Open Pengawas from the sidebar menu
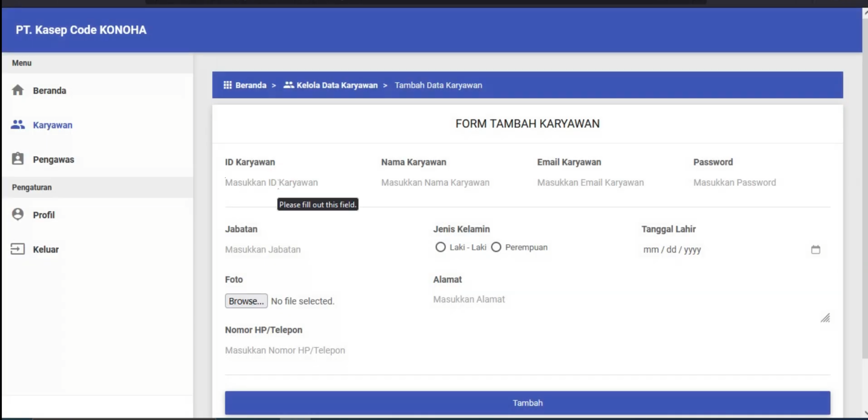Screen dimensions: 868x420 tap(97, 159)
